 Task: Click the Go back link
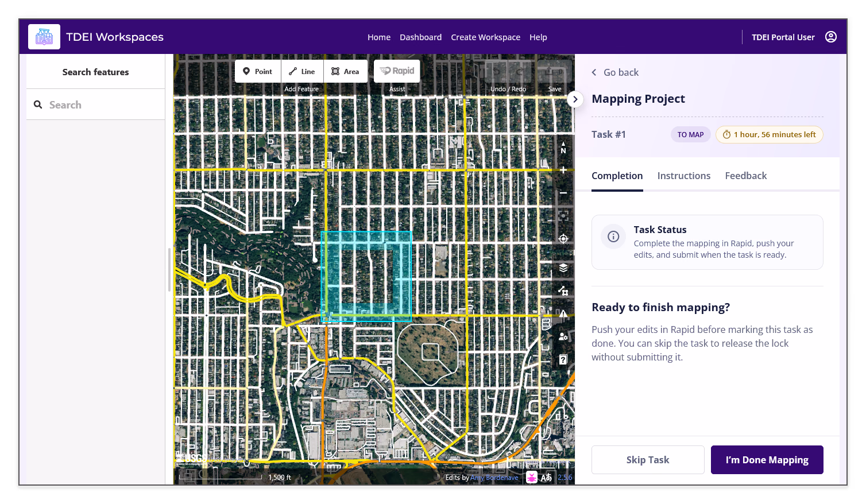pos(615,72)
